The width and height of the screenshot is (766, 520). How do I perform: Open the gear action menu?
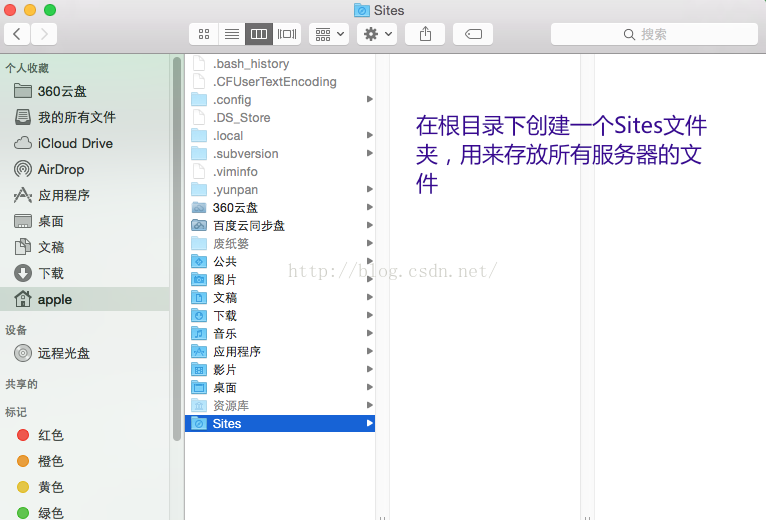click(377, 34)
